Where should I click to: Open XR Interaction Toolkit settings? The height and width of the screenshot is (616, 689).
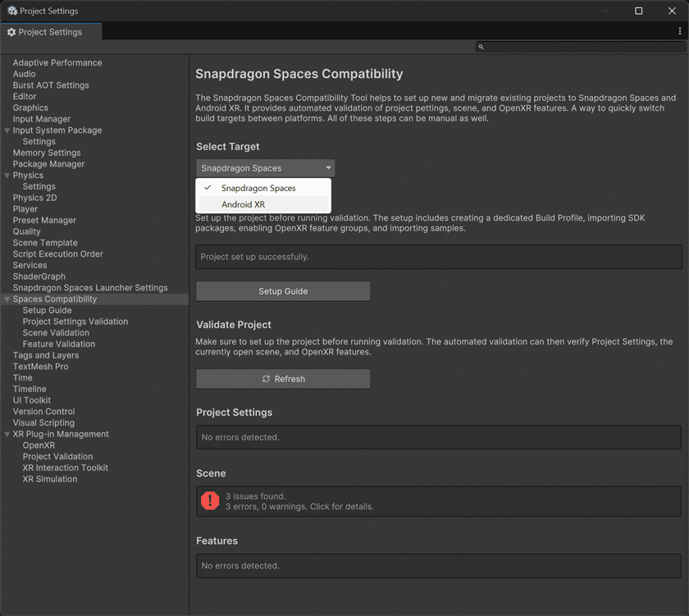coord(65,468)
